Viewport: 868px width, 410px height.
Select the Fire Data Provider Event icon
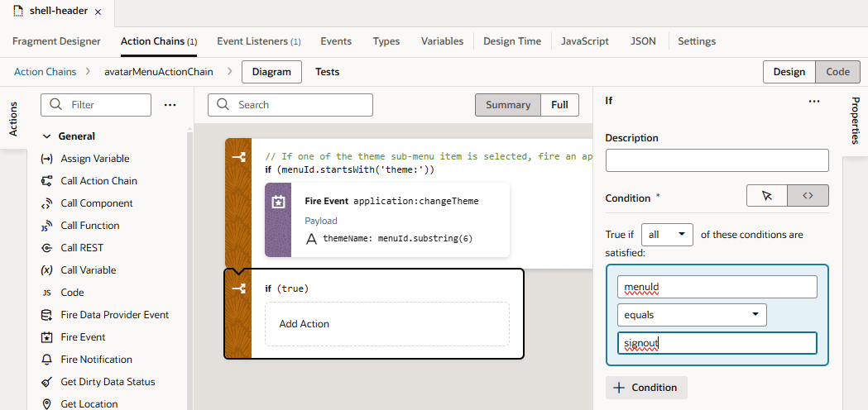(x=46, y=315)
